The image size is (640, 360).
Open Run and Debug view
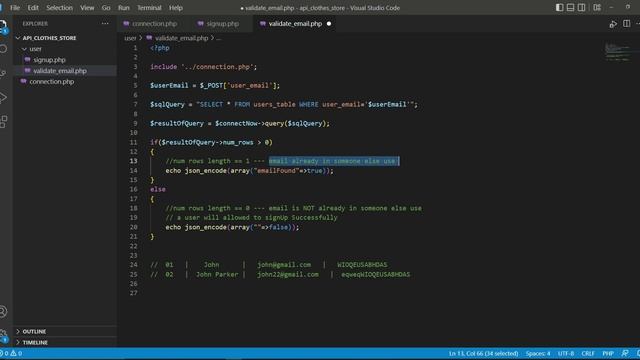click(3, 97)
